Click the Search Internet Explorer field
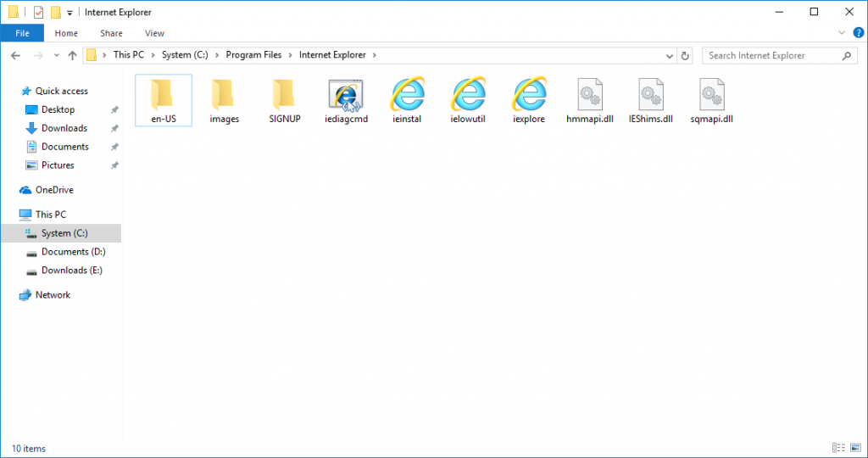868x458 pixels. point(780,55)
